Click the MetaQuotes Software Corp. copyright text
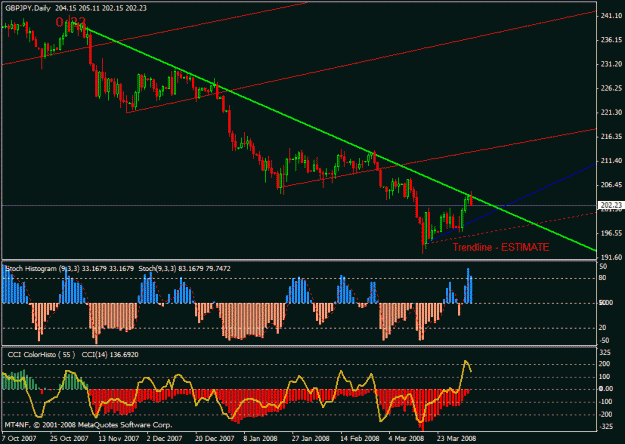Screen dimensions: 625x444 coord(88,425)
